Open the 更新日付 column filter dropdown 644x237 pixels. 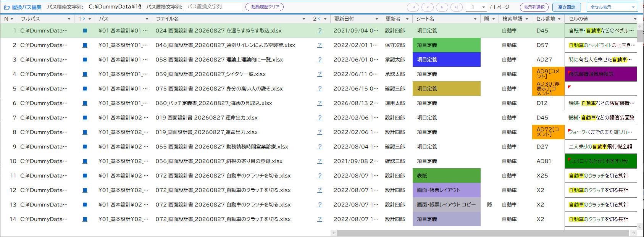coord(376,19)
